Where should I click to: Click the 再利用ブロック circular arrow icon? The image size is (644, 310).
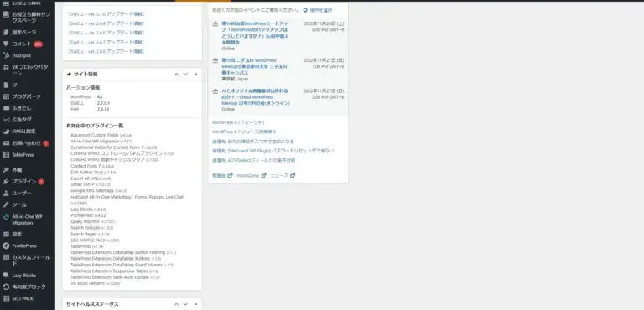[6, 287]
